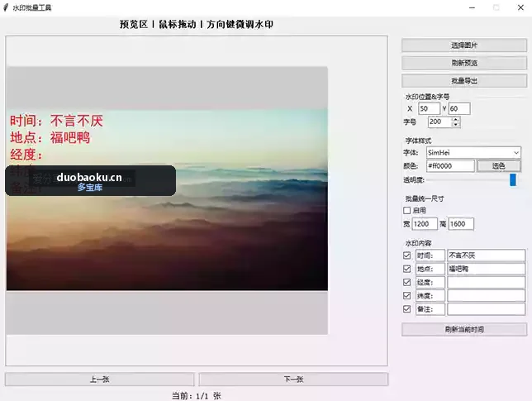Click the feather app icon in title bar
The width and height of the screenshot is (532, 401).
click(6, 7)
